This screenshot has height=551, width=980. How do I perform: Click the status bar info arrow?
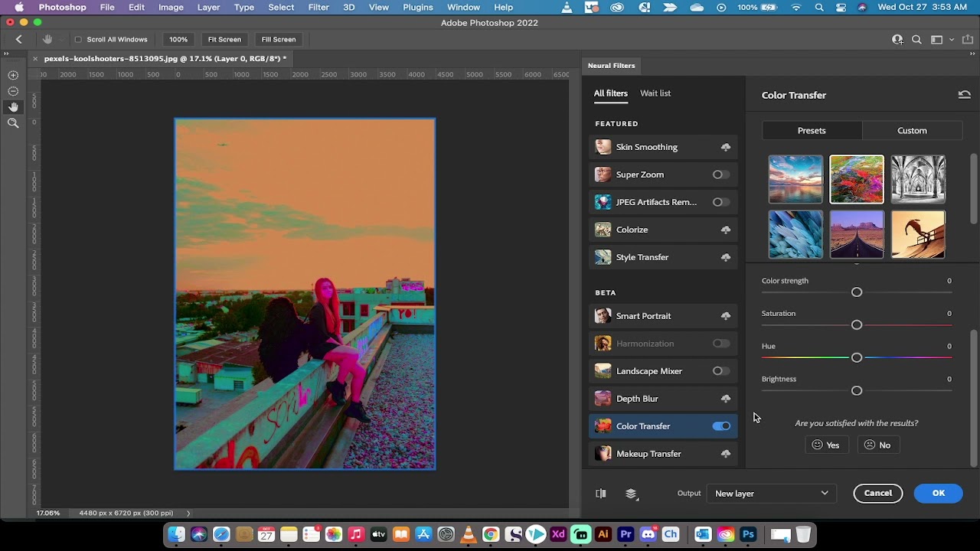point(188,513)
